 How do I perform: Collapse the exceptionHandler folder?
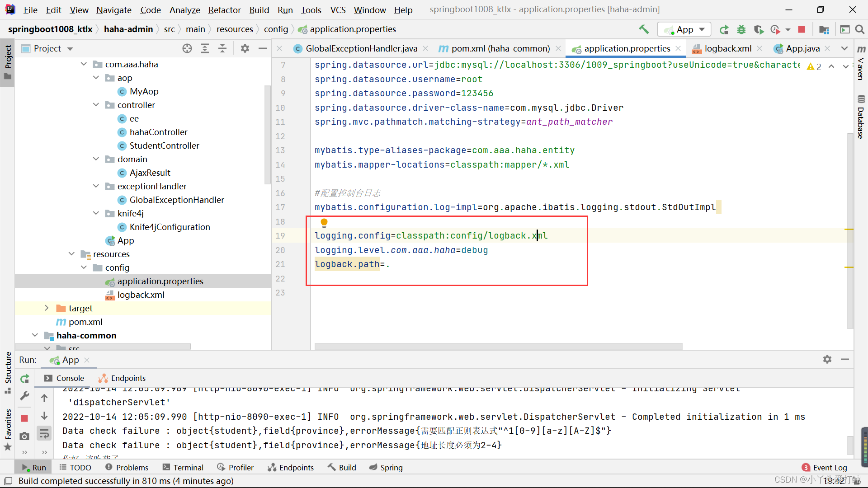(x=96, y=186)
